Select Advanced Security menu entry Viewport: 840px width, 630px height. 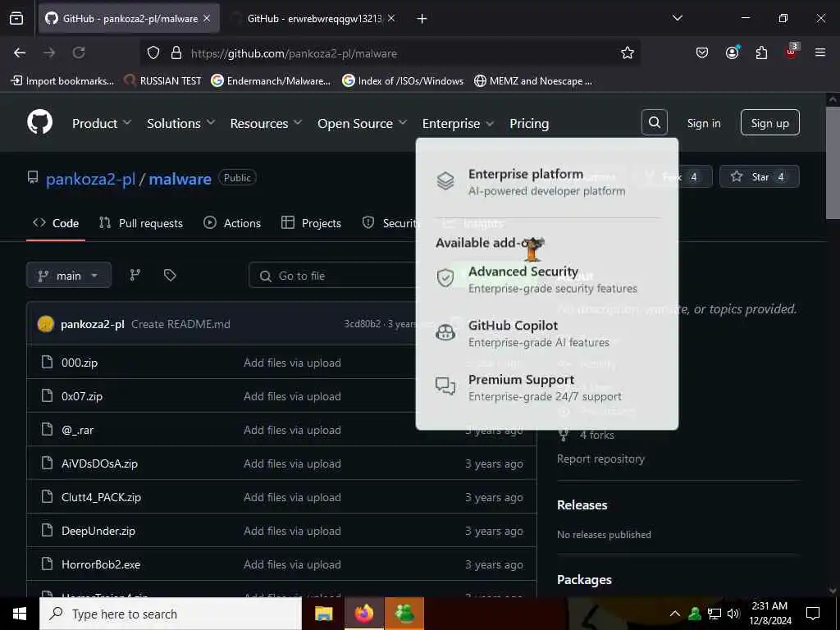(x=546, y=279)
